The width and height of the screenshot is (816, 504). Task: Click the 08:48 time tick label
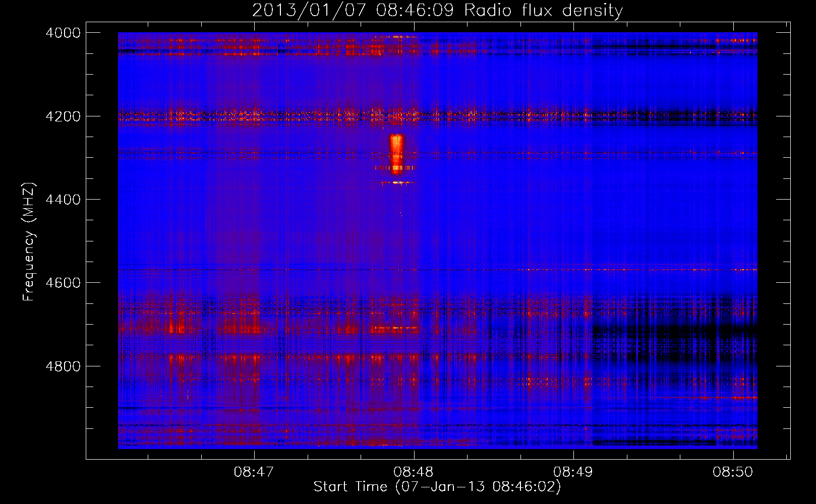pos(414,472)
